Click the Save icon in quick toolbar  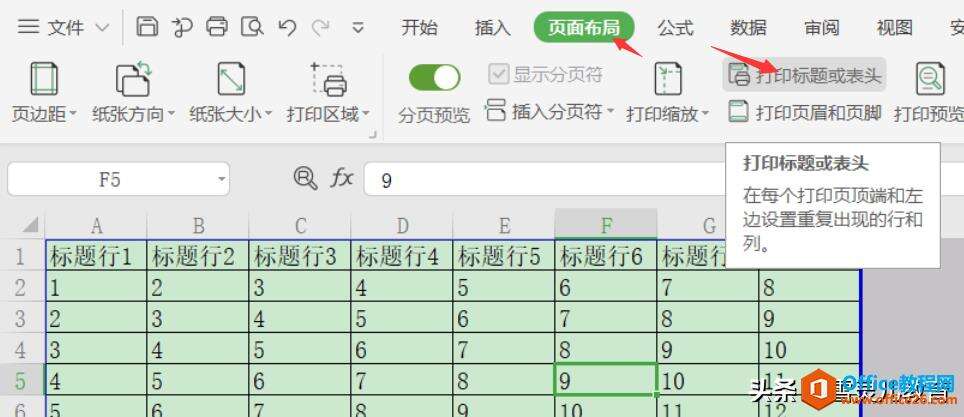146,27
